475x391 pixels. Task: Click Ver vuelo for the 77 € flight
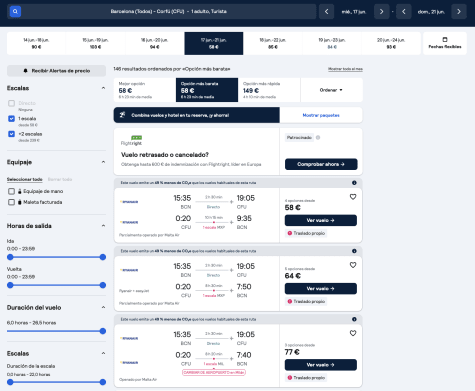pos(321,365)
